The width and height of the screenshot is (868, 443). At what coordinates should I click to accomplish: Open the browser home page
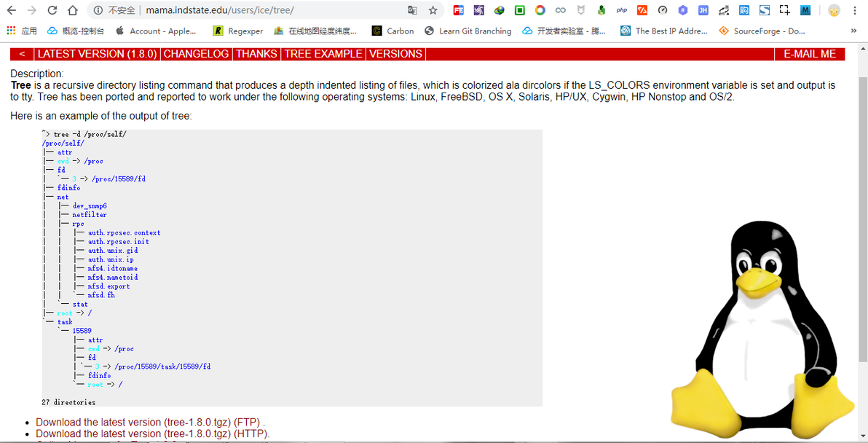pyautogui.click(x=73, y=10)
